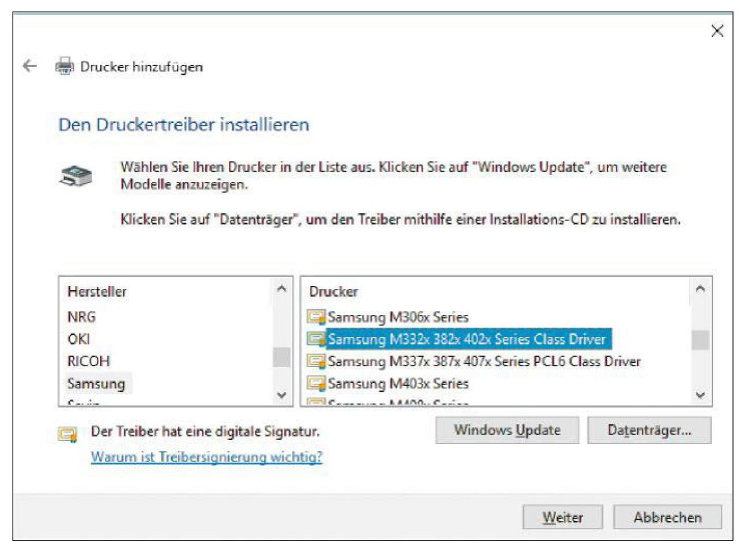The image size is (756, 551).
Task: Select OKI as manufacturer
Action: (x=79, y=339)
